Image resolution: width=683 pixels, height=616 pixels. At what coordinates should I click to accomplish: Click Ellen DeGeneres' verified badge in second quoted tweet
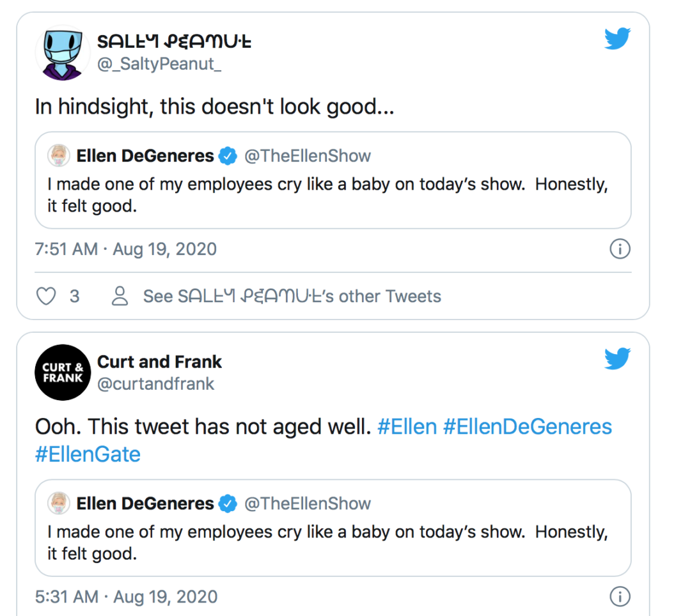(x=228, y=504)
